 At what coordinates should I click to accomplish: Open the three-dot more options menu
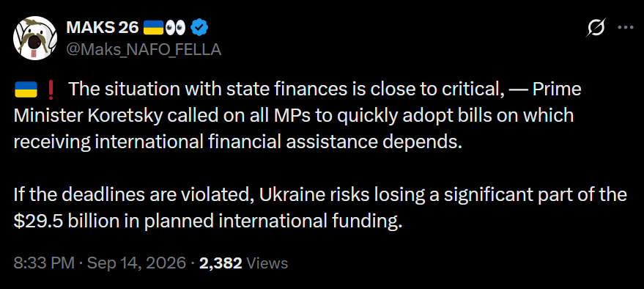(x=626, y=28)
